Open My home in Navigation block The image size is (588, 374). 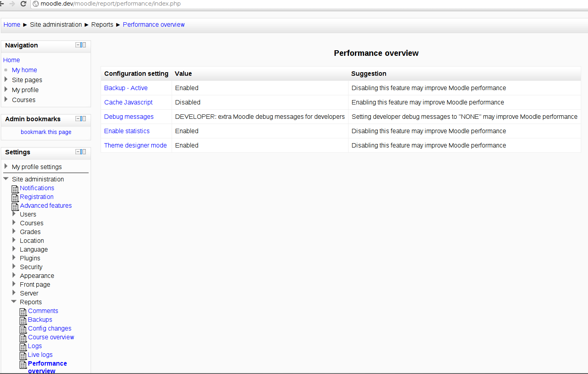24,70
